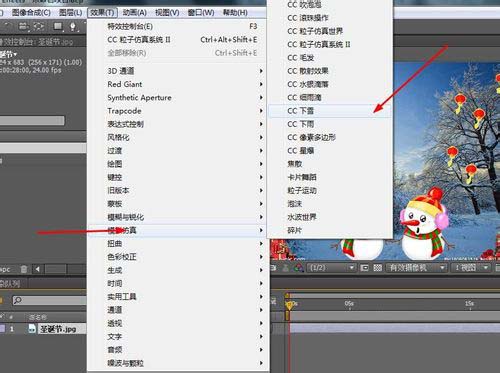Select the pen tool in the toolbar
The image size is (500, 373).
[73, 26]
